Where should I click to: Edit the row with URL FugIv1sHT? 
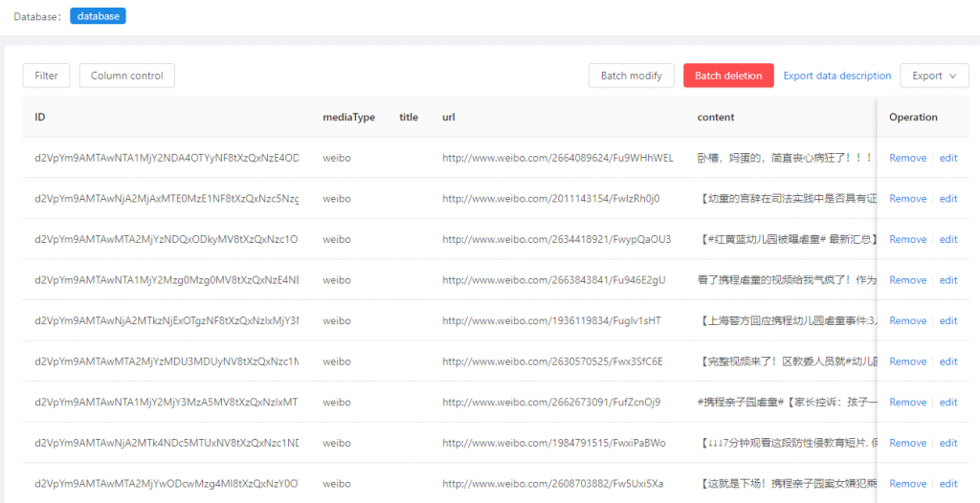947,320
